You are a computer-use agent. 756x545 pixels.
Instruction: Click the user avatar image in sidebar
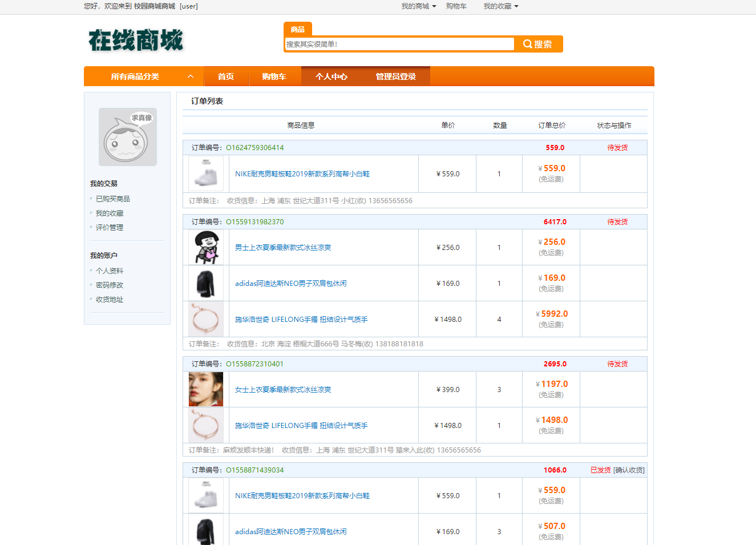tap(127, 136)
